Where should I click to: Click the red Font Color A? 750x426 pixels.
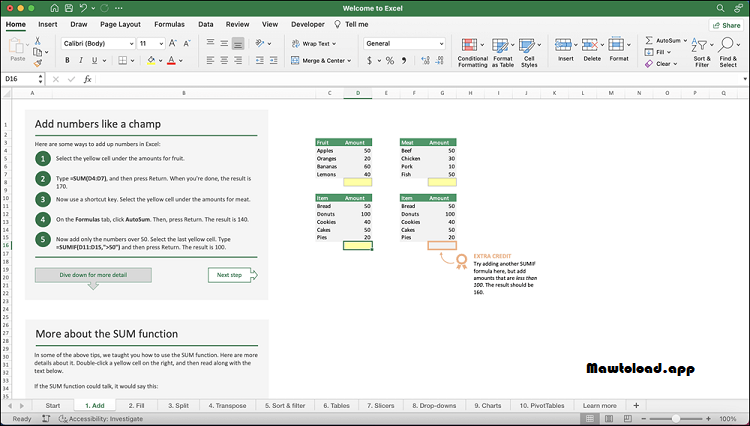pos(171,60)
